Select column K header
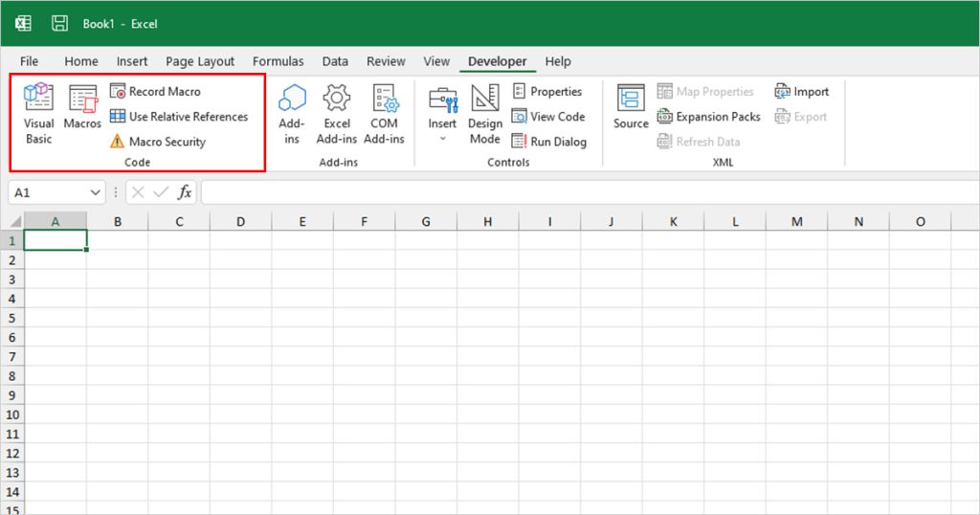Screen dimensions: 980x515 (x=673, y=222)
